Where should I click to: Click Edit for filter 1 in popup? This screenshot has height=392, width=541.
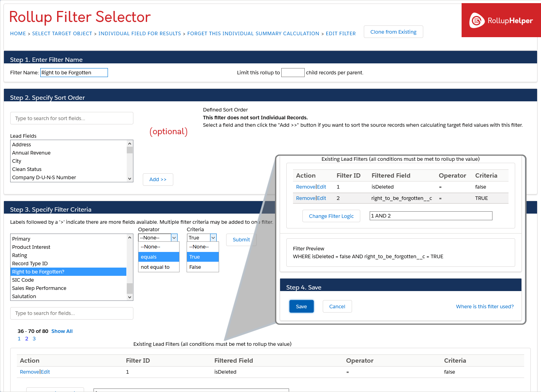click(322, 187)
